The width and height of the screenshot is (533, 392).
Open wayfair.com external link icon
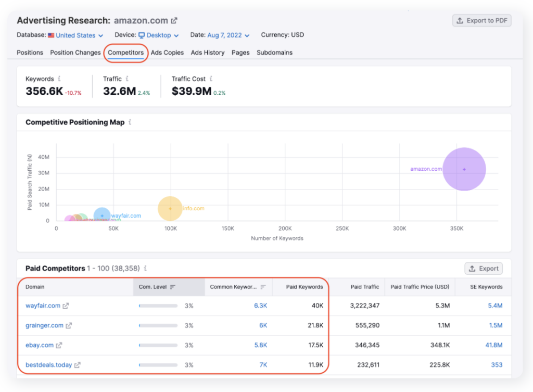click(x=66, y=306)
